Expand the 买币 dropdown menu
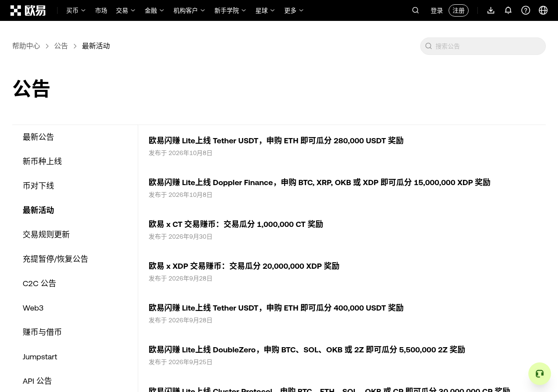The height and width of the screenshot is (392, 558). click(x=76, y=10)
